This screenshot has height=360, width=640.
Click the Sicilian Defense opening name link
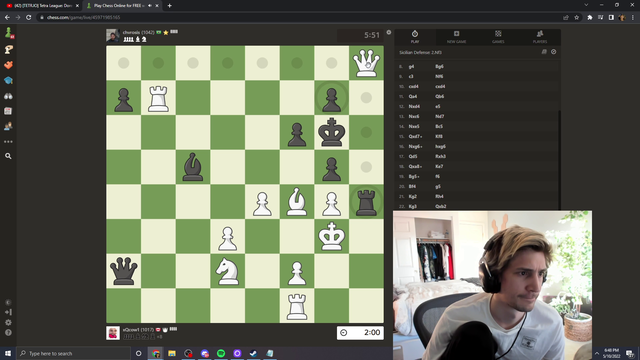[x=420, y=52]
